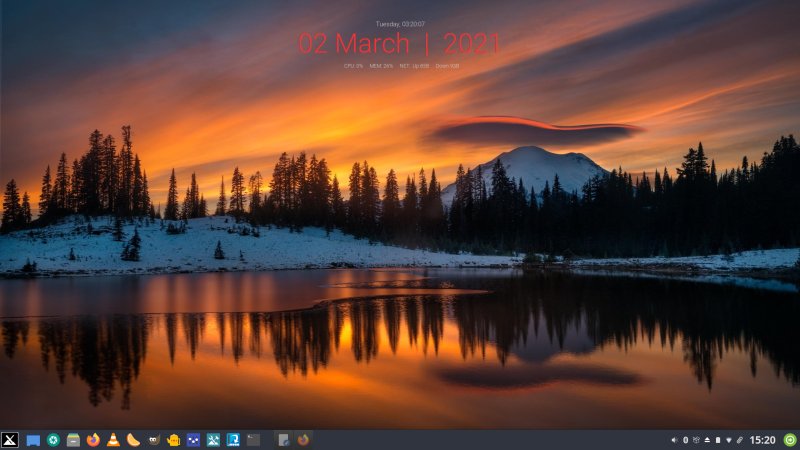Click the eject removable media icon
Viewport: 800px width, 450px height.
[x=707, y=440]
